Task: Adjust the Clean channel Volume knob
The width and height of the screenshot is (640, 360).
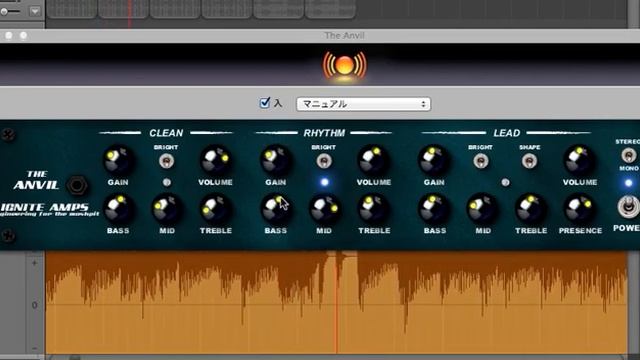Action: tap(216, 160)
